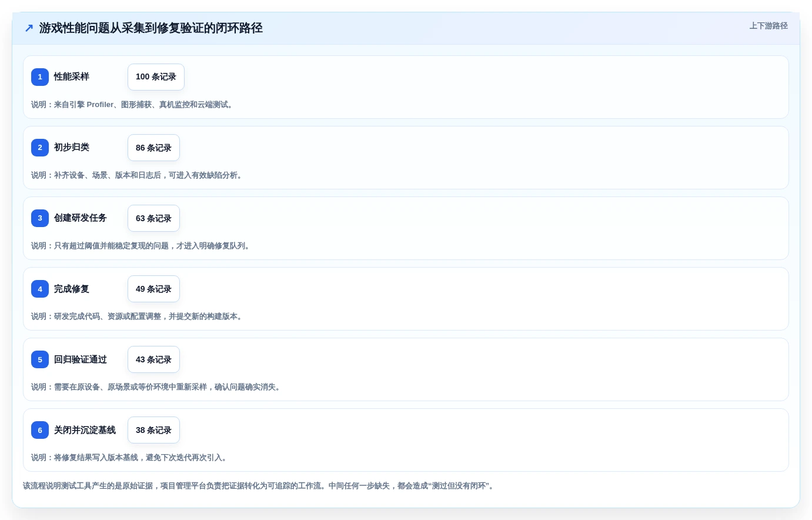This screenshot has height=520, width=812.
Task: Click step number badge 4 for 完成修复
Action: pos(40,289)
